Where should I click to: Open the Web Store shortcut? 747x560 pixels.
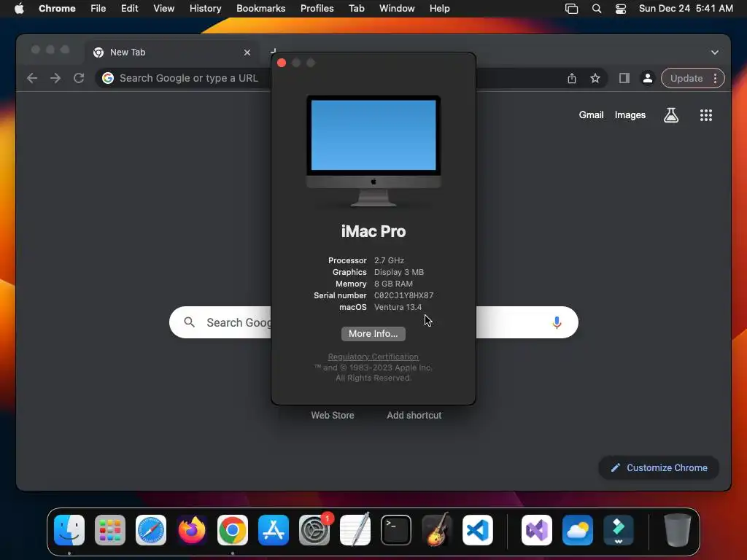333,415
